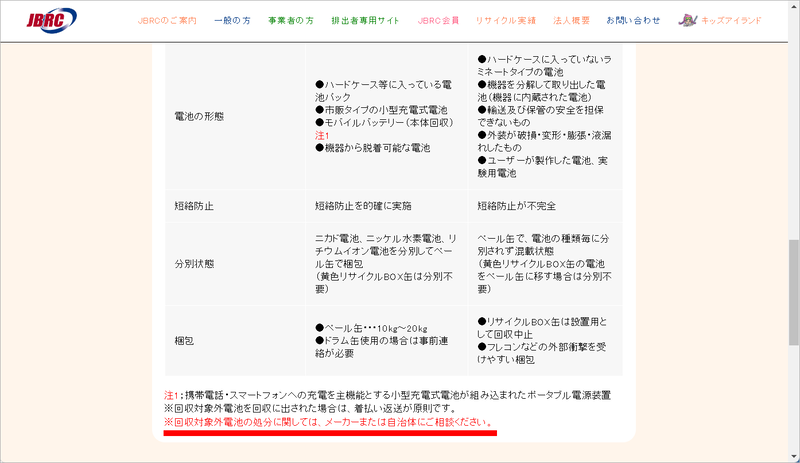
Task: Click the vertical scrollbar thumb
Action: pyautogui.click(x=794, y=293)
